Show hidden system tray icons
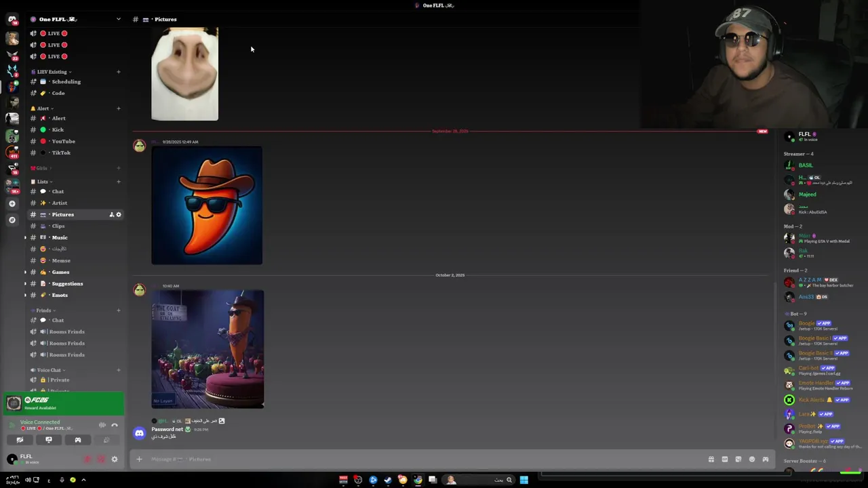This screenshot has height=488, width=868. point(83,480)
